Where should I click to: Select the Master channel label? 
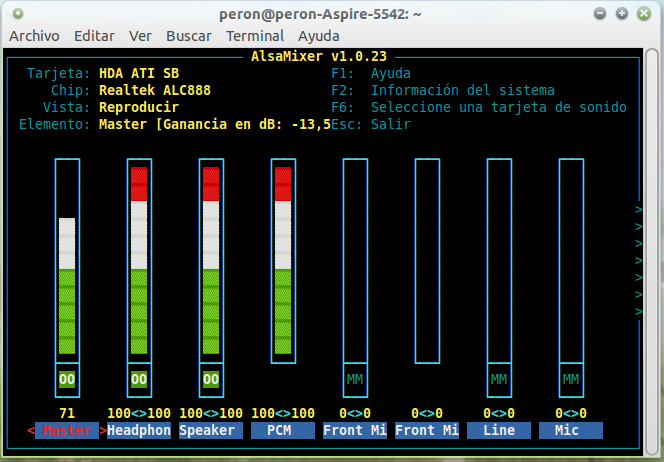(x=67, y=430)
